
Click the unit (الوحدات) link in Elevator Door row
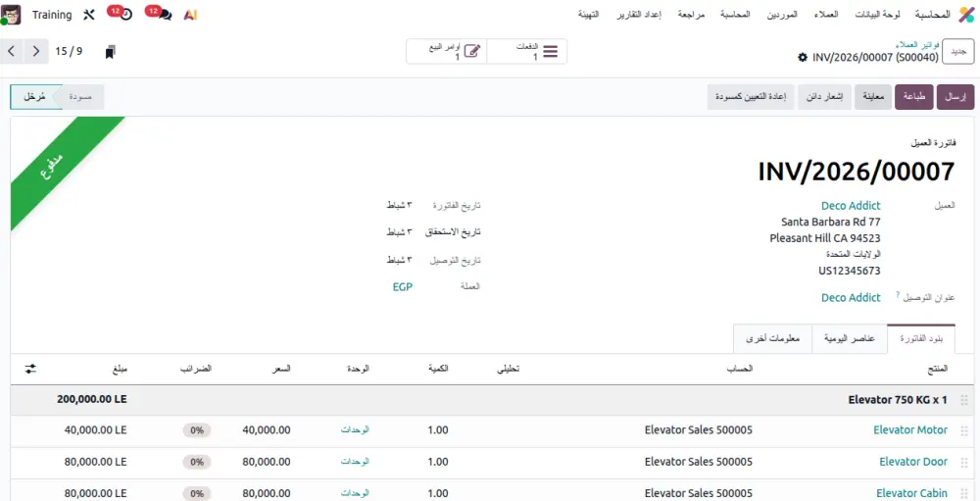[355, 462]
